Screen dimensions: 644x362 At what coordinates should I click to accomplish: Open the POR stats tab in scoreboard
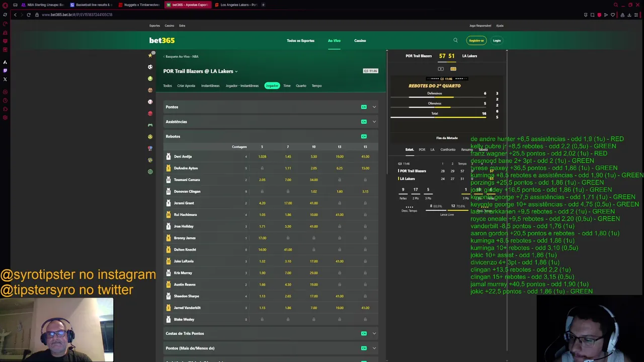coord(422,149)
